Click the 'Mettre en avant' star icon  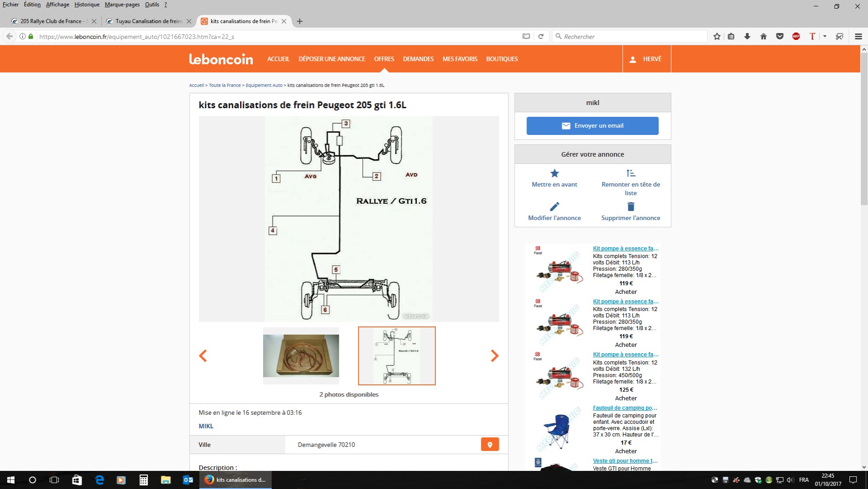click(554, 173)
